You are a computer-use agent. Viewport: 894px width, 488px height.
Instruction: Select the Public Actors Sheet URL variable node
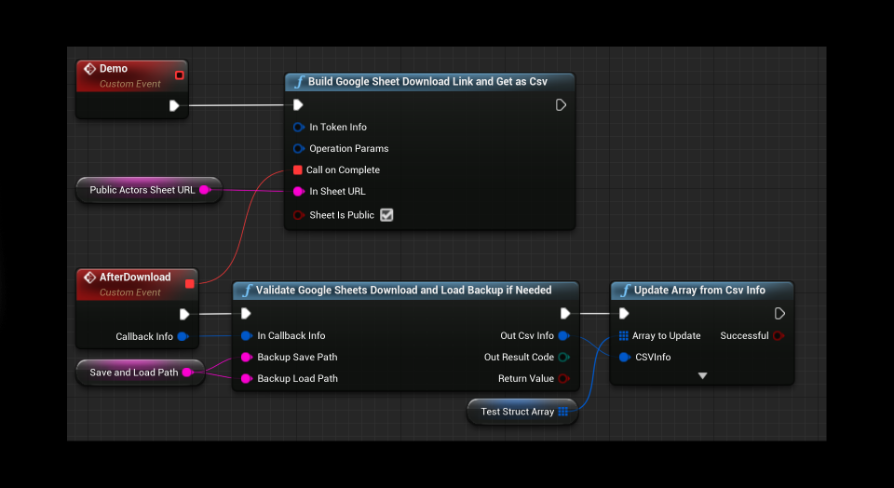[x=142, y=190]
